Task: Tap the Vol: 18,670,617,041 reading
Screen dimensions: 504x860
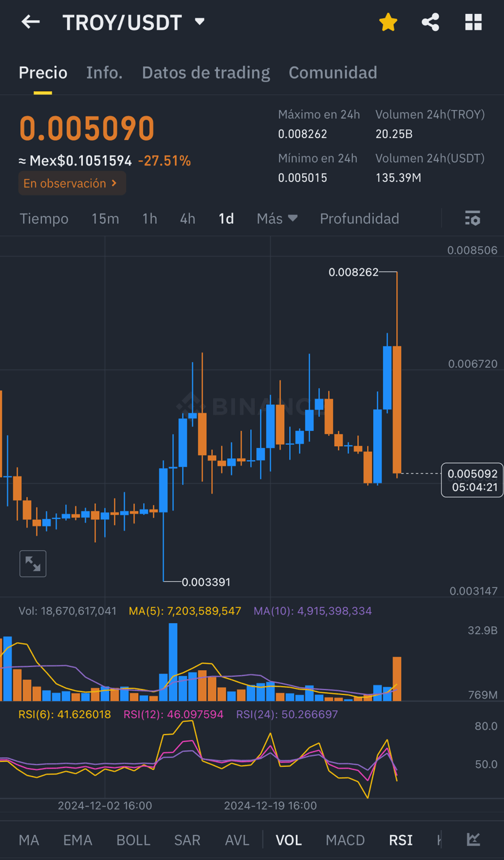Action: tap(68, 610)
